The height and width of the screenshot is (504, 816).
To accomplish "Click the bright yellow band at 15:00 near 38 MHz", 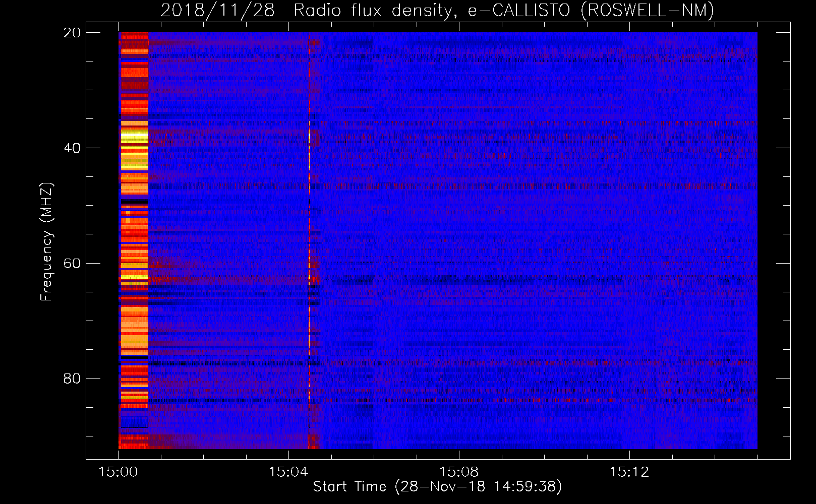I will coord(134,137).
